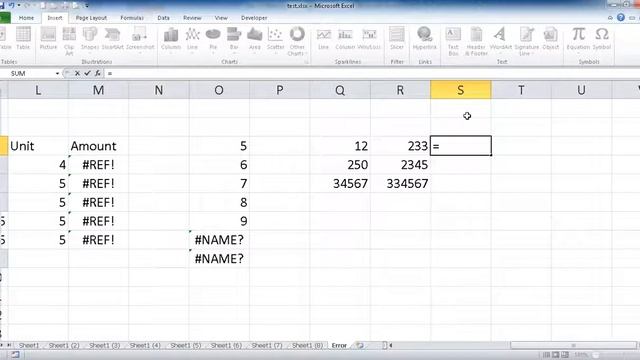
Task: Select cell containing 34567
Action: click(340, 184)
